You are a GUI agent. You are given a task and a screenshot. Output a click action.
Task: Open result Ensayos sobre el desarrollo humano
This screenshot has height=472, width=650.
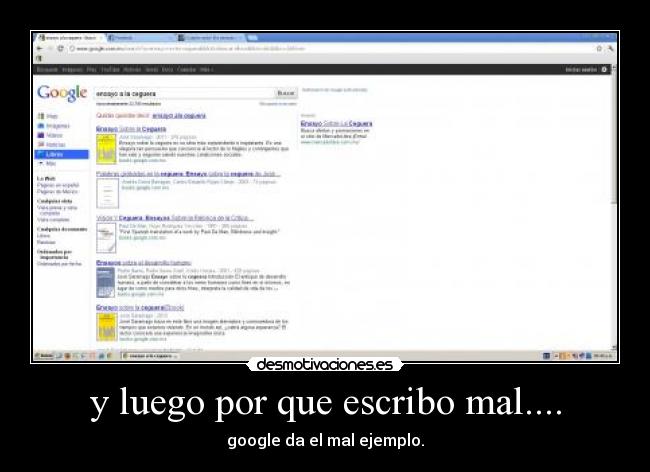[143, 263]
